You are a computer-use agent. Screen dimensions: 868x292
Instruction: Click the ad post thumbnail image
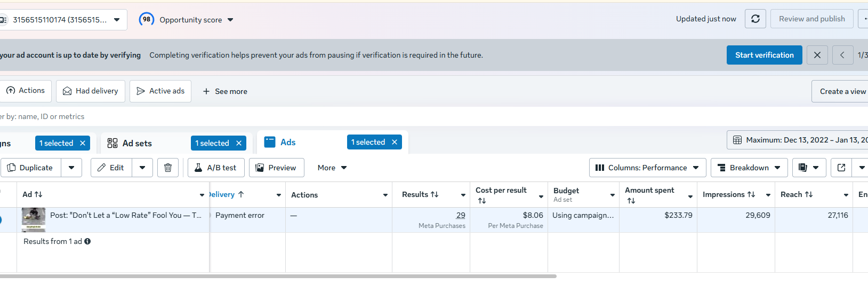tap(33, 219)
